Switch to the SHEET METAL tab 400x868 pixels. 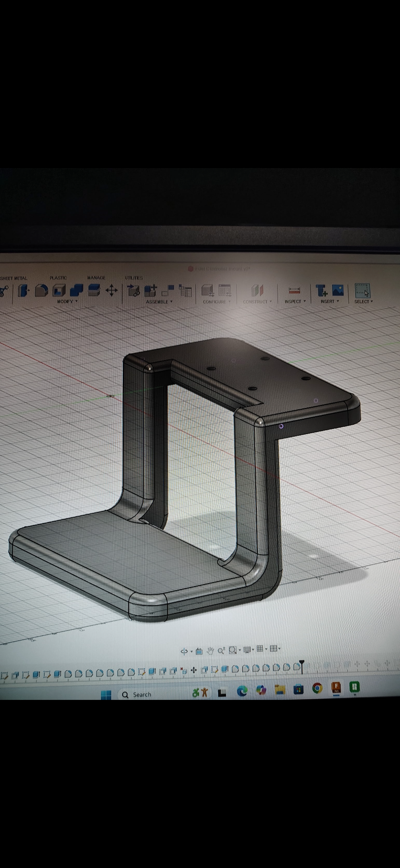point(14,278)
